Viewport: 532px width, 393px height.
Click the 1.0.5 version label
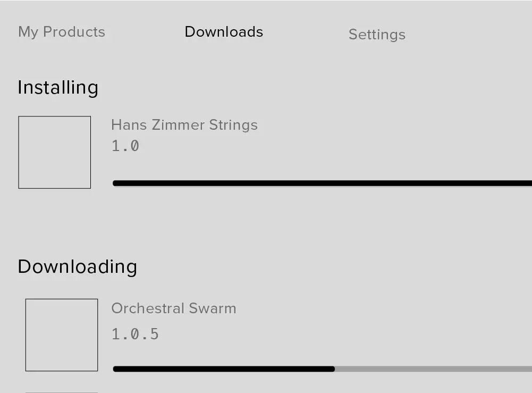pos(135,334)
